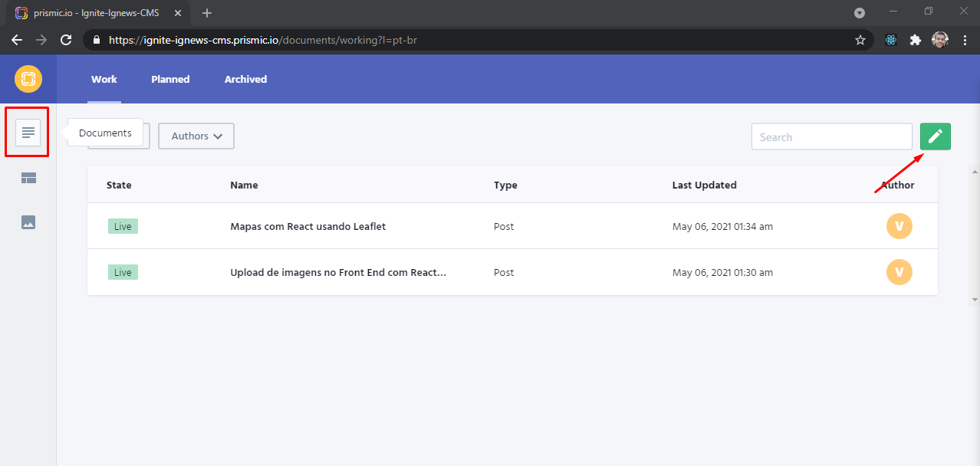980x466 pixels.
Task: Open the Chrome three-dot menu
Action: (x=964, y=40)
